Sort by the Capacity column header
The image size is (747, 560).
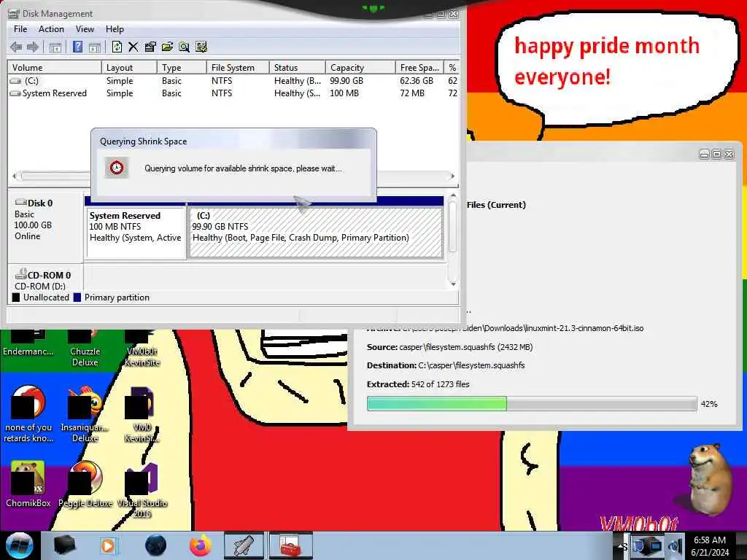click(x=360, y=68)
